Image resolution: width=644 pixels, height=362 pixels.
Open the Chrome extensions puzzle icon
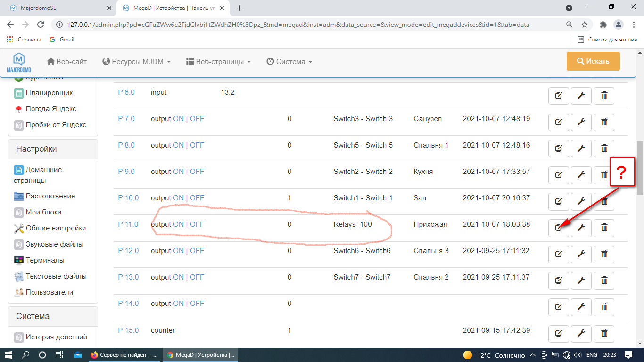[x=603, y=25]
